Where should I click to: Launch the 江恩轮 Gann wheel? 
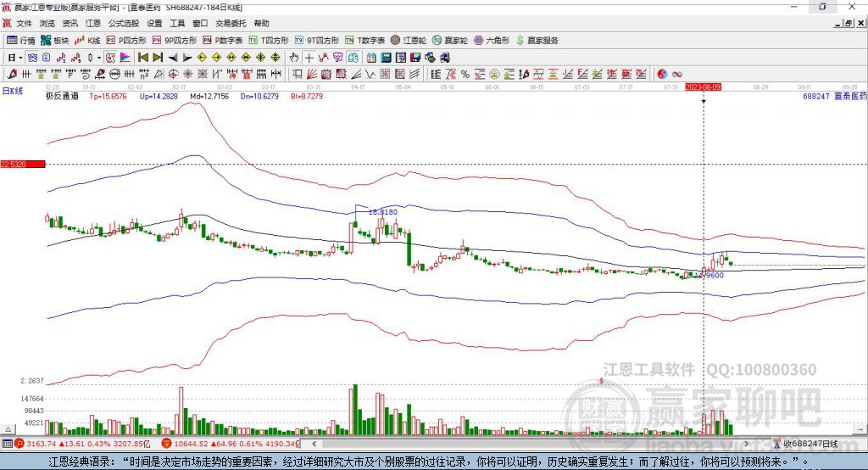(409, 41)
